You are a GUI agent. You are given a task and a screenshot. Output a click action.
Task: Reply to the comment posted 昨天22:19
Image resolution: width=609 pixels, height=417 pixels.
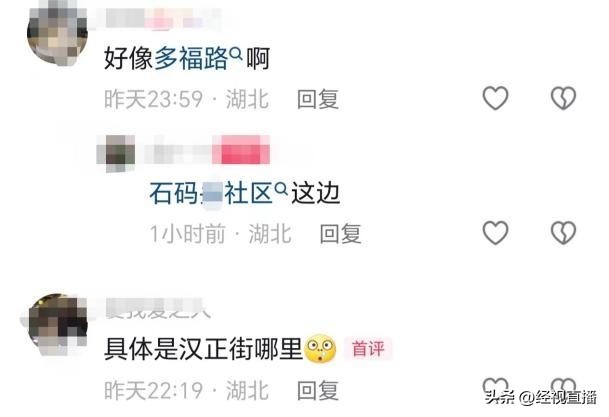tap(318, 391)
